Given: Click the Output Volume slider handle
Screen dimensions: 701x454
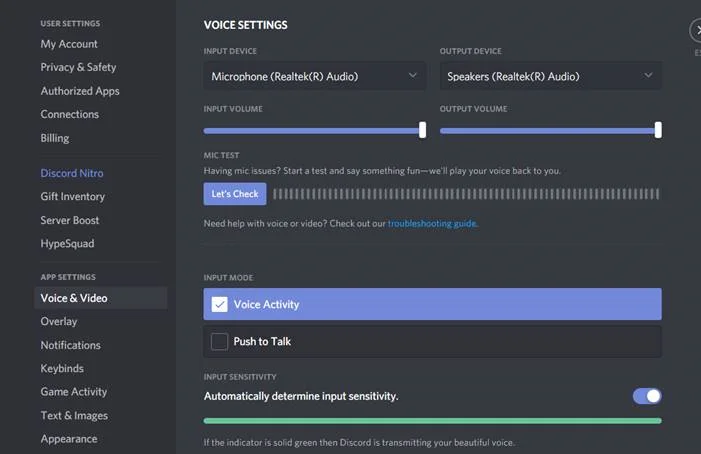Looking at the screenshot, I should pyautogui.click(x=658, y=130).
